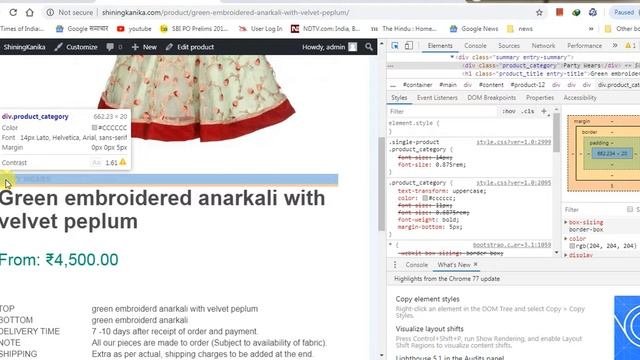Open the drawer three-dot menu icon

[x=395, y=265]
